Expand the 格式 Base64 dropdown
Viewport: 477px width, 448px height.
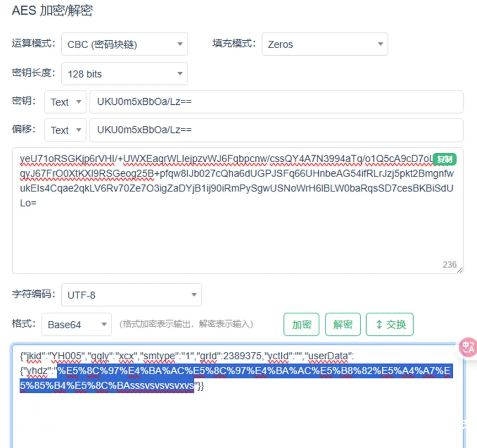[76, 324]
